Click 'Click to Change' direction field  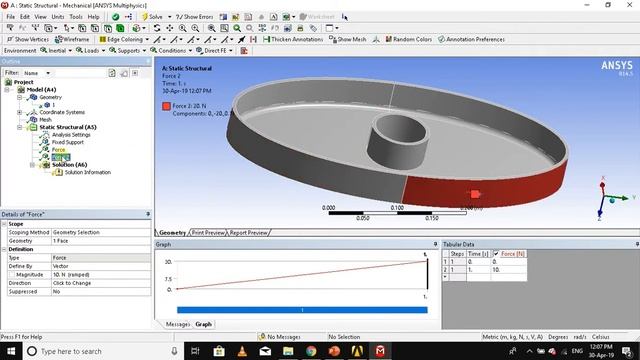coord(101,283)
